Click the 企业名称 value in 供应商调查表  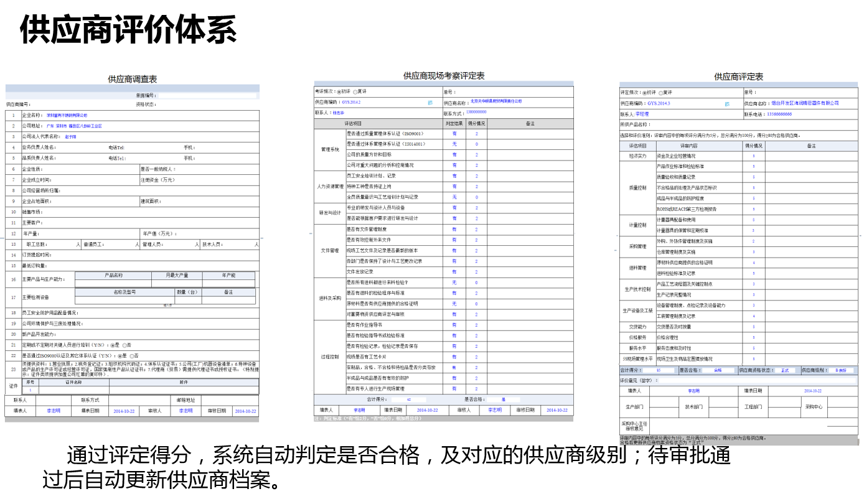click(67, 115)
